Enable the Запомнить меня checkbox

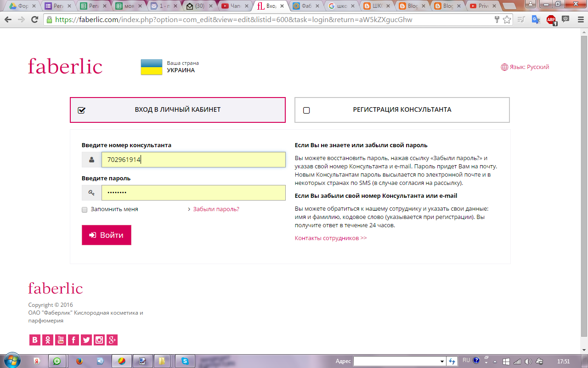tap(85, 209)
